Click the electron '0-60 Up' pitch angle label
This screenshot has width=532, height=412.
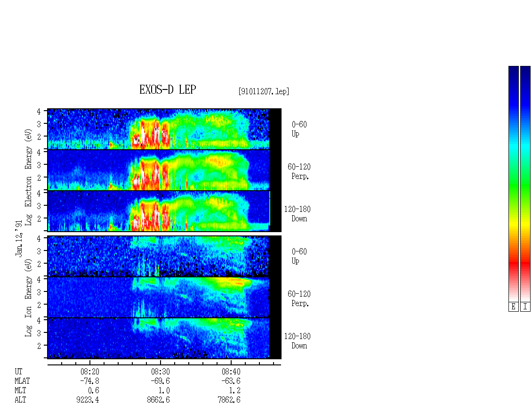pos(299,129)
